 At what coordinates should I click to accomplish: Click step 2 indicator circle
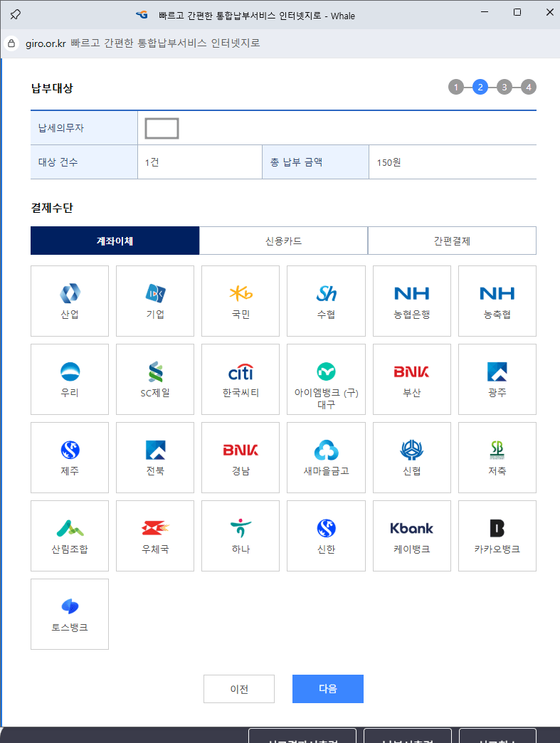click(480, 88)
